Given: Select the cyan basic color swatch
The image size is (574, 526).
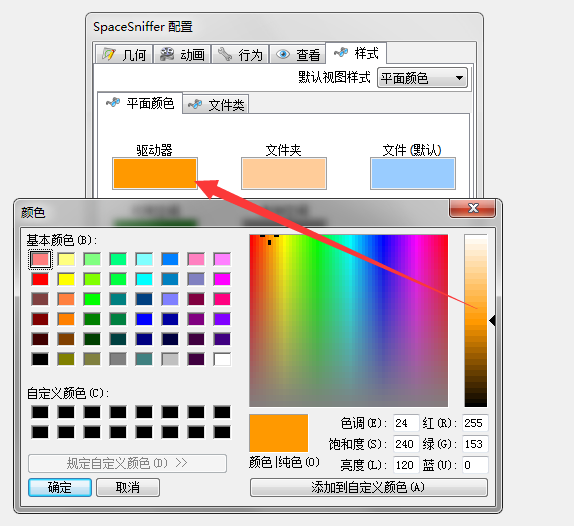Looking at the screenshot, I should click(x=144, y=279).
